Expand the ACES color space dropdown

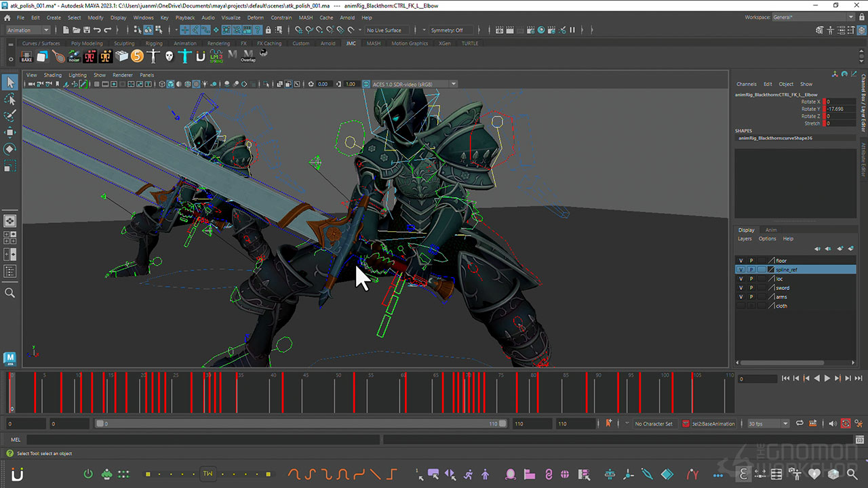click(x=453, y=84)
